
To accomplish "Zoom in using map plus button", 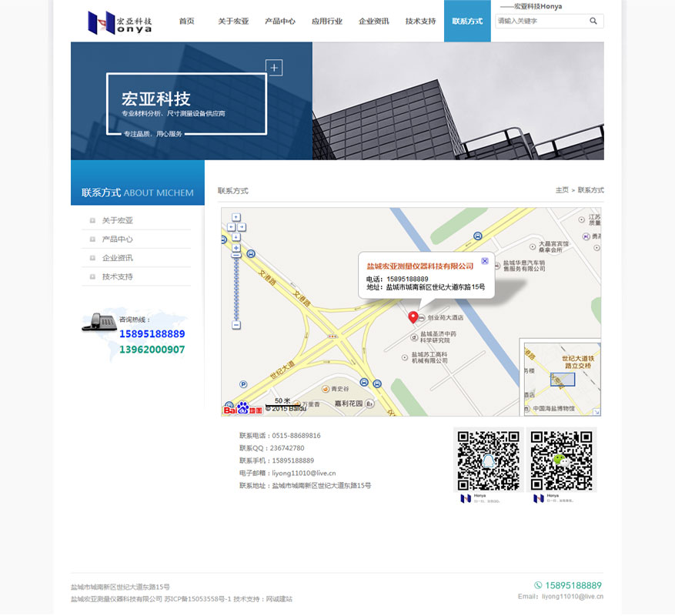I will point(236,248).
